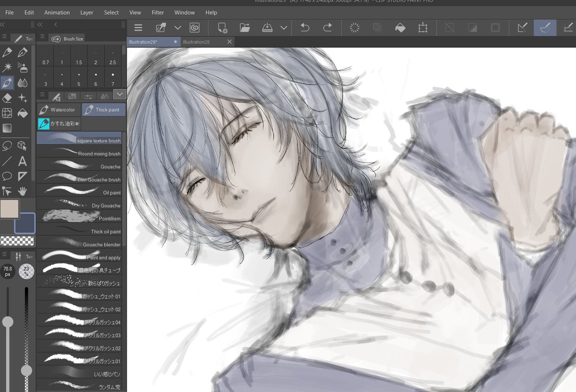Image resolution: width=576 pixels, height=392 pixels.
Task: Select the Straight line figure tool
Action: click(x=7, y=161)
